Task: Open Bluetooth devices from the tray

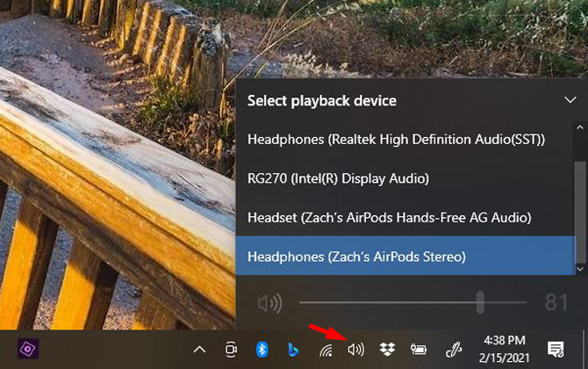Action: 262,350
